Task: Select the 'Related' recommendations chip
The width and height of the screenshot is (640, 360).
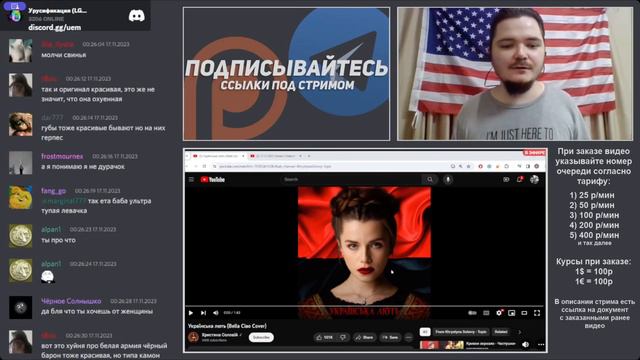Action: [501, 332]
